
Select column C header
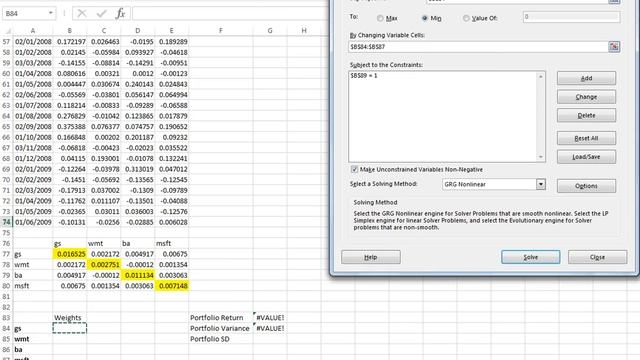tap(104, 31)
